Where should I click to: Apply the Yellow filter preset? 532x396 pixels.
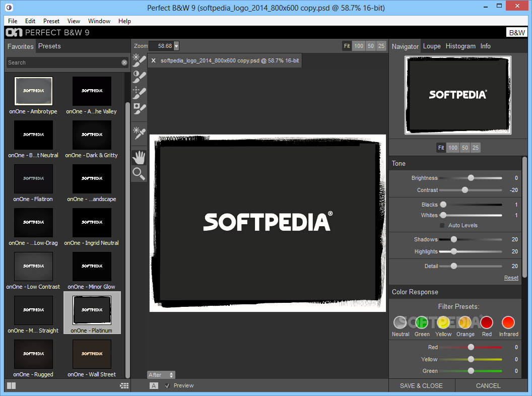(443, 322)
